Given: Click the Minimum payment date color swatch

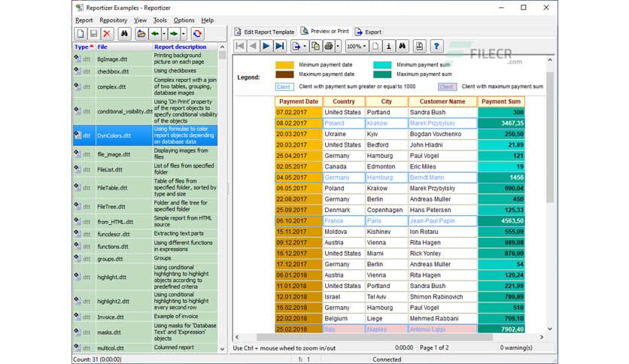Looking at the screenshot, I should (284, 65).
